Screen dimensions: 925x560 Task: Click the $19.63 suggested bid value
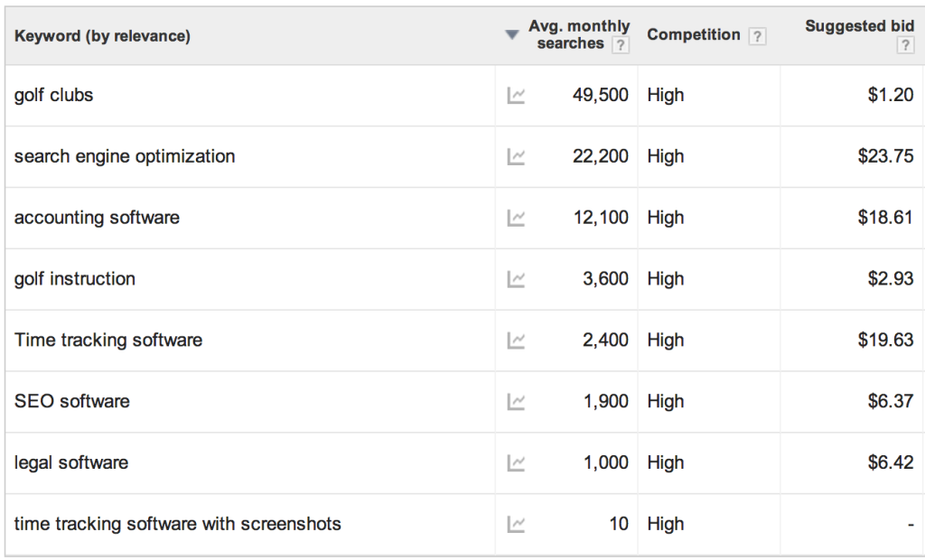[x=885, y=341]
